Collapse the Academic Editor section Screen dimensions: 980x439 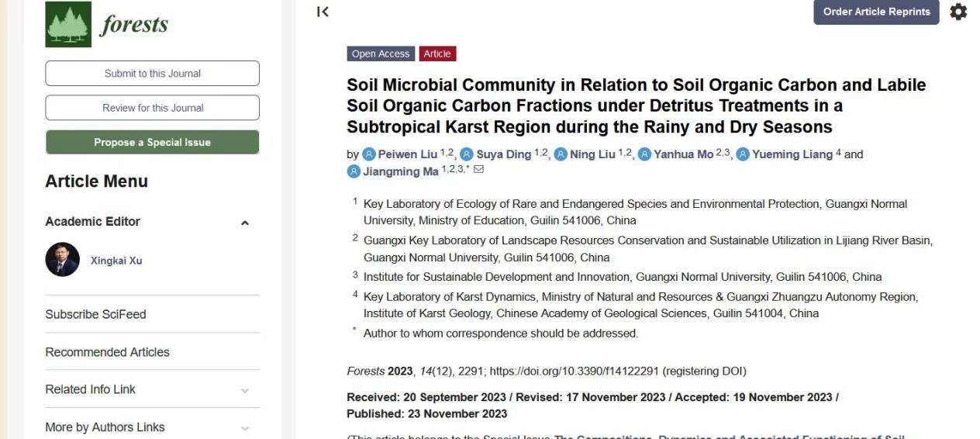click(x=245, y=223)
